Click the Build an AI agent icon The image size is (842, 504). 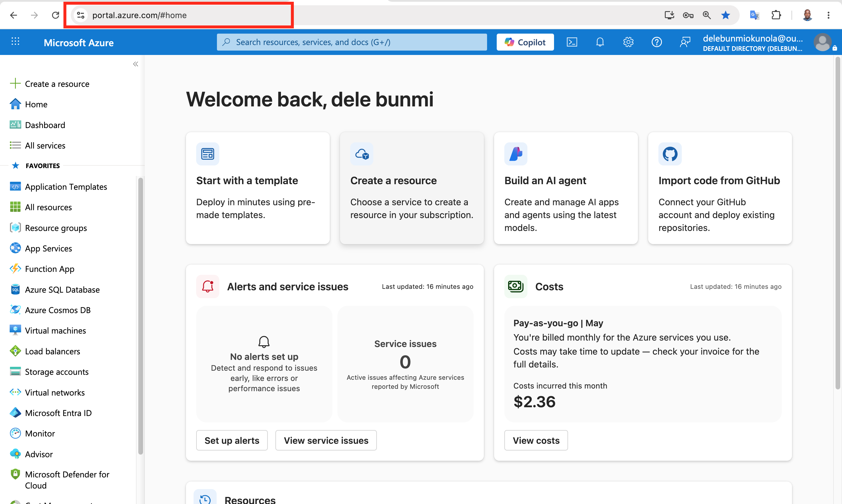516,154
